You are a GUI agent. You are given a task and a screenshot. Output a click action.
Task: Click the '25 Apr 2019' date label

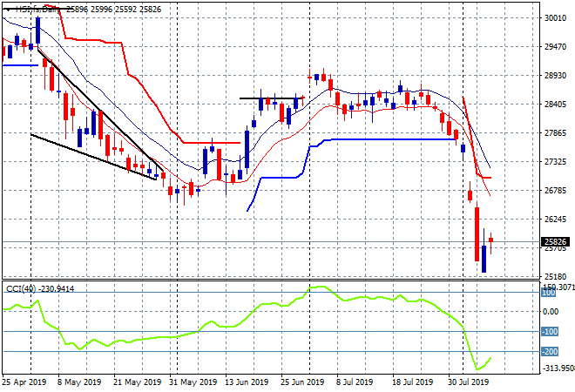(x=24, y=382)
